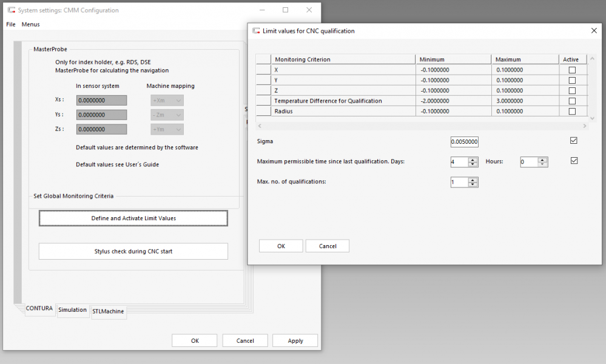Image resolution: width=606 pixels, height=364 pixels.
Task: Tick the Active checkbox for Radius row
Action: click(572, 112)
